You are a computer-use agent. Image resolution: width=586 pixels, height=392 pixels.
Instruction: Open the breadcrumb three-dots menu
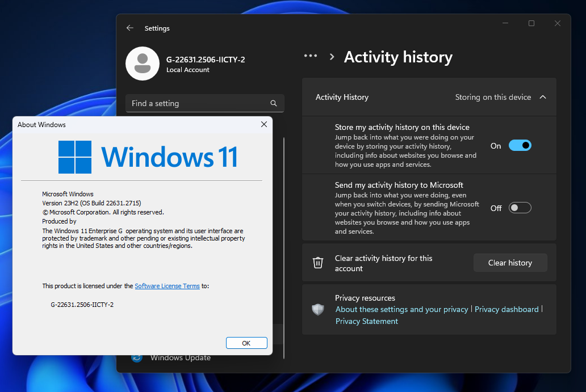(x=310, y=56)
